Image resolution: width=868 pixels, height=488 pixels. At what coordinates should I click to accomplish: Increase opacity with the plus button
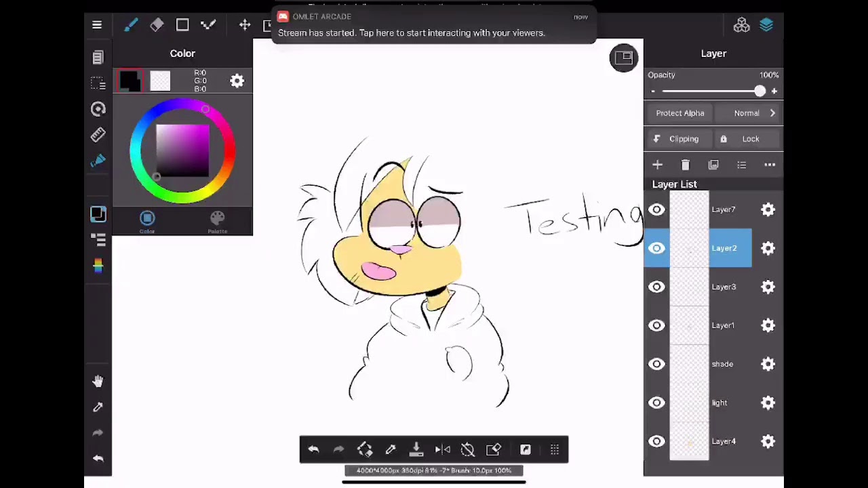[x=774, y=91]
